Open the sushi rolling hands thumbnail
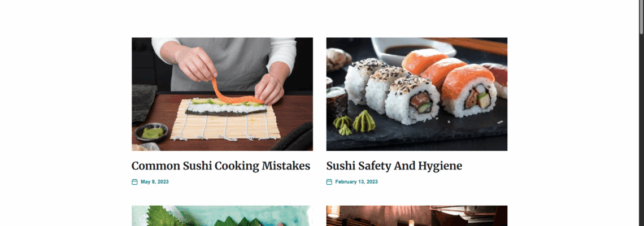 pyautogui.click(x=222, y=94)
